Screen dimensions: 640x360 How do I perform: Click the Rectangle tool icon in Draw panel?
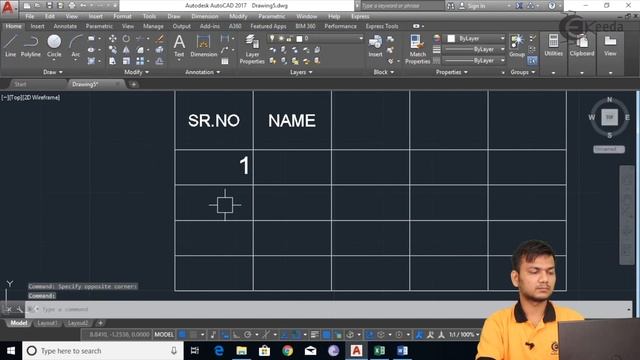tap(91, 39)
